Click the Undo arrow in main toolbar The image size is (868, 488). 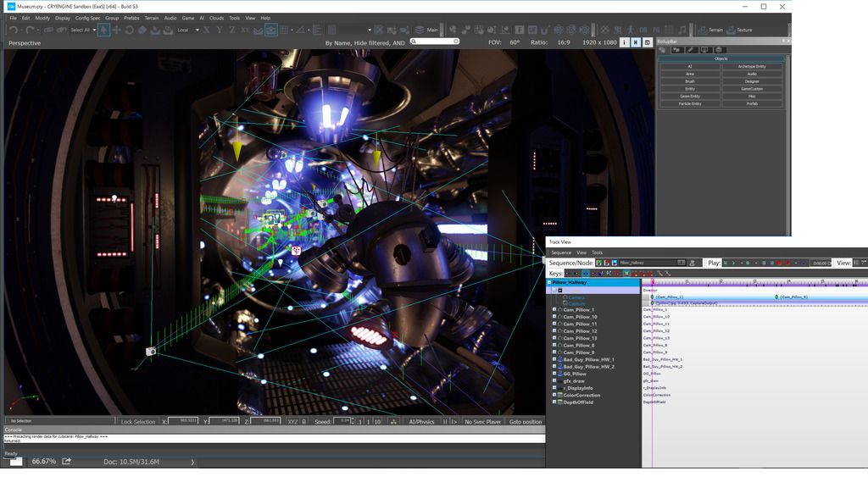14,30
